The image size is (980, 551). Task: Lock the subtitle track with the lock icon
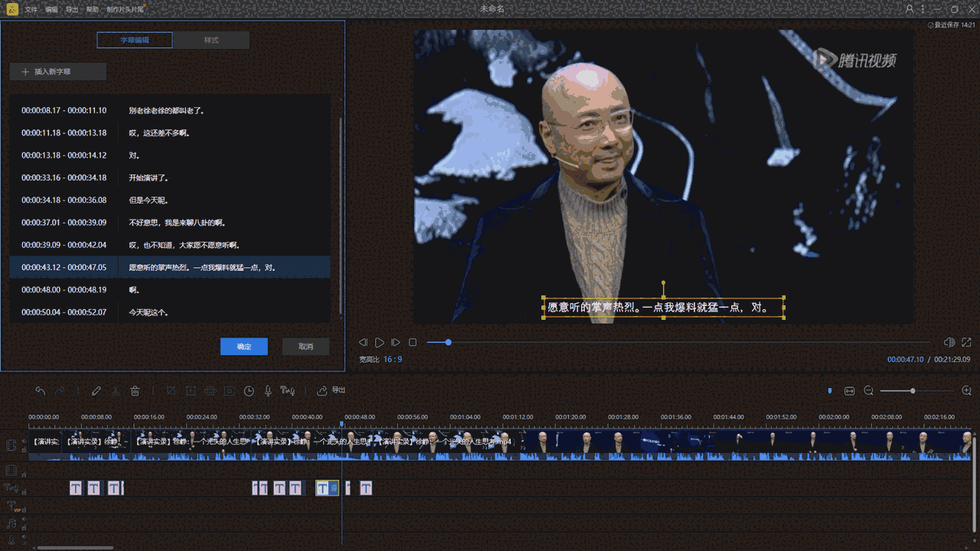tap(24, 492)
